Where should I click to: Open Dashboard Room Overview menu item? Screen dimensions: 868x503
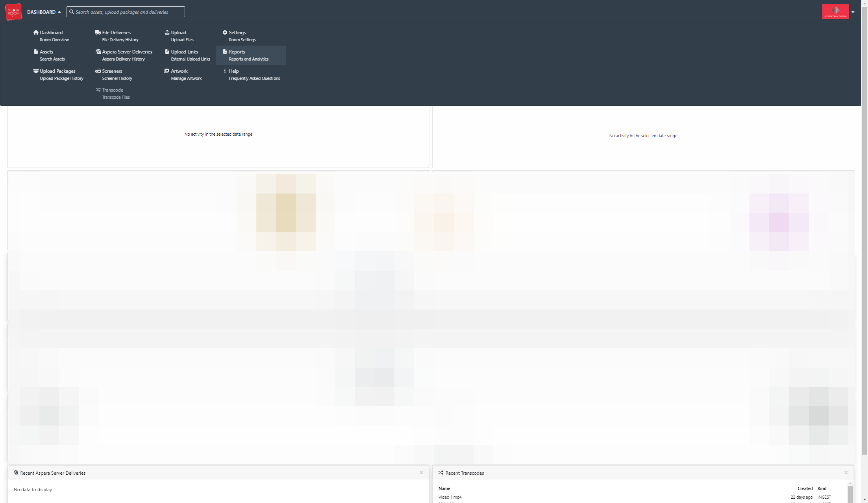click(x=51, y=36)
